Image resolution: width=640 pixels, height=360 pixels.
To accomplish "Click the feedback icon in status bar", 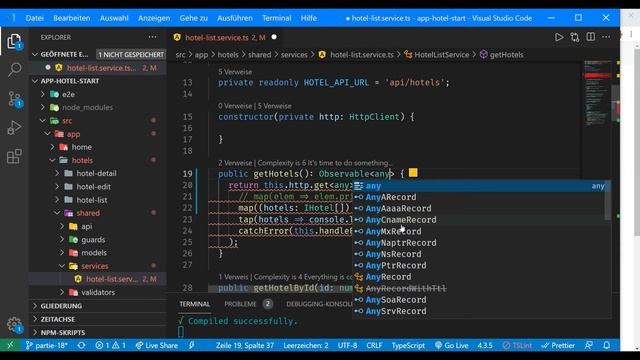I will click(x=589, y=345).
